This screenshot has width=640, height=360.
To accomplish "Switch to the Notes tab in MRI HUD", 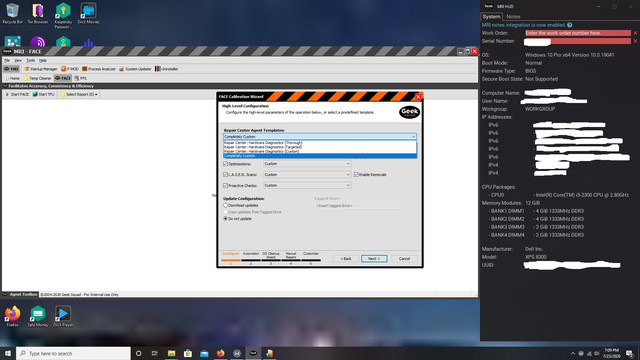I will tap(513, 17).
